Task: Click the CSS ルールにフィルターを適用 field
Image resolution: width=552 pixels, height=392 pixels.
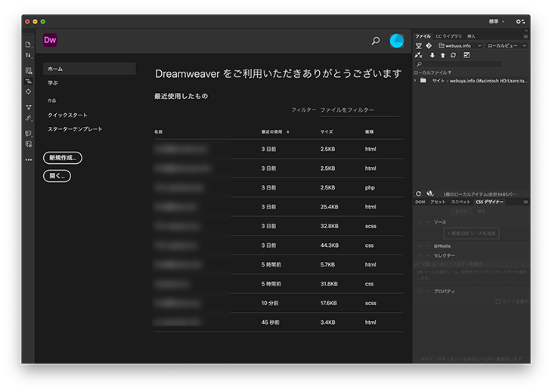Action: pyautogui.click(x=472, y=264)
